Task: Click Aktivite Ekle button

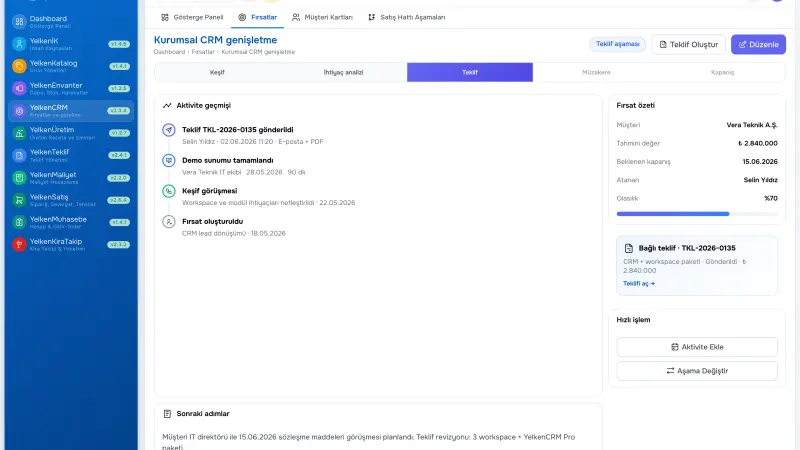Action: 697,347
